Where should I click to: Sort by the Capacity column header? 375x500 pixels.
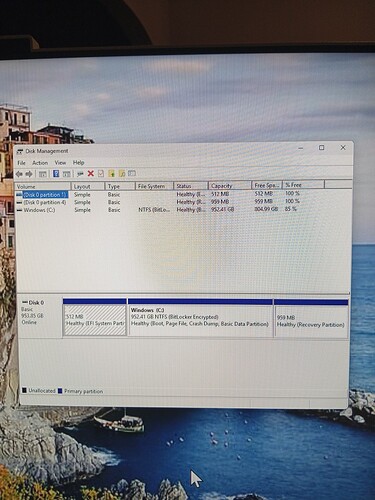(x=230, y=185)
